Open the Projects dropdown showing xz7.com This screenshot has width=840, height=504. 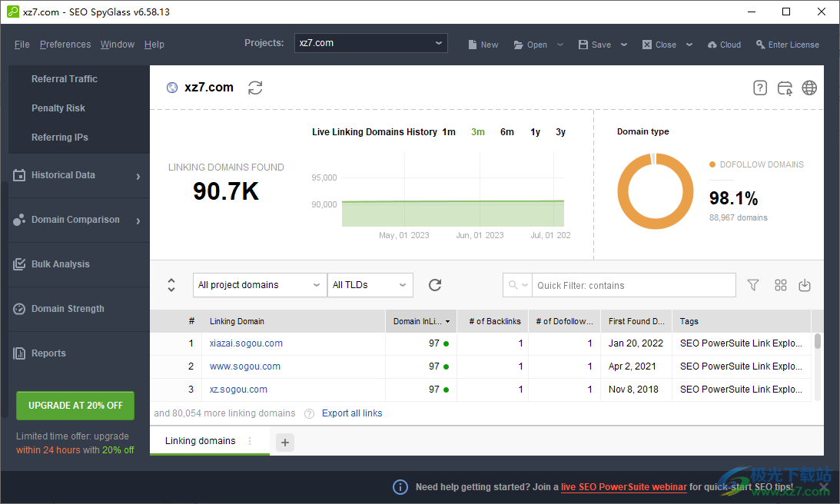(370, 43)
